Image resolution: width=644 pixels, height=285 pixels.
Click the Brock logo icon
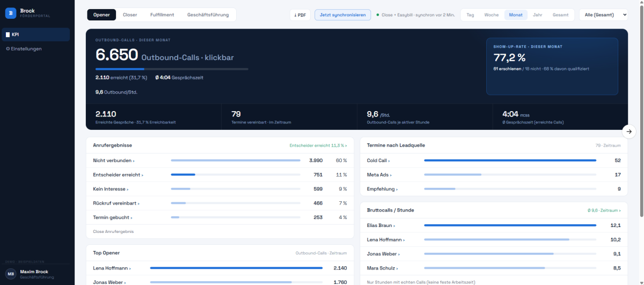[x=11, y=13]
